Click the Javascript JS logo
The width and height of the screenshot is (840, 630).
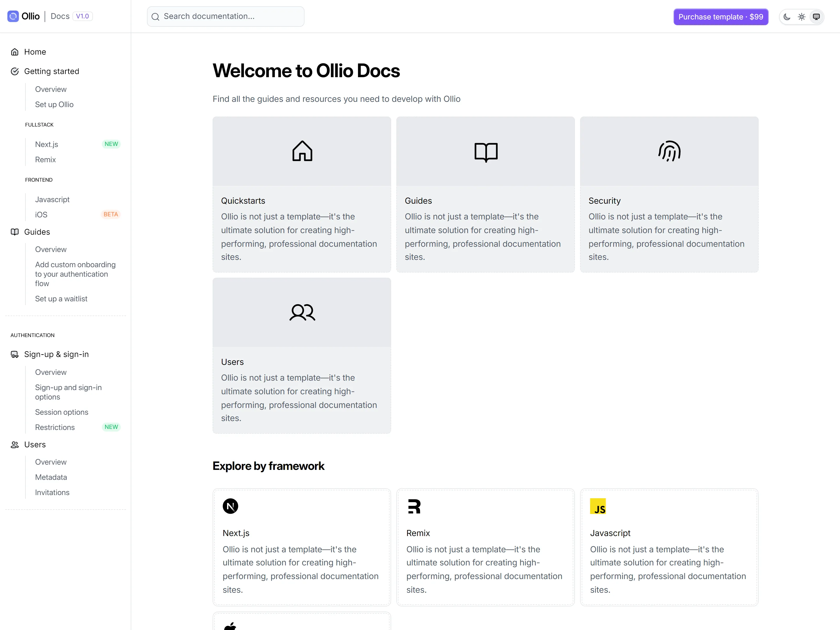click(x=598, y=506)
